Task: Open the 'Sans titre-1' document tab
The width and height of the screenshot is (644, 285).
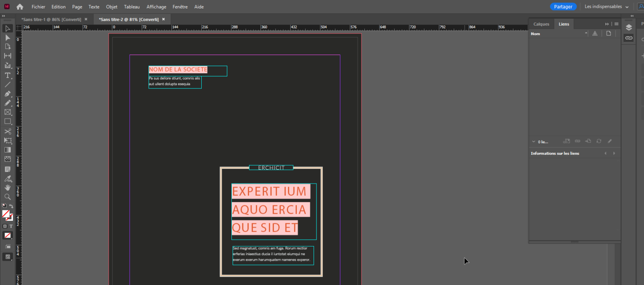Action: pos(51,19)
